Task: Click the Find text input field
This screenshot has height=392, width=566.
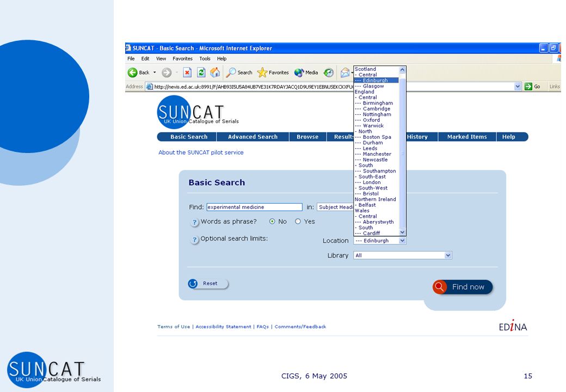Action: coord(255,207)
